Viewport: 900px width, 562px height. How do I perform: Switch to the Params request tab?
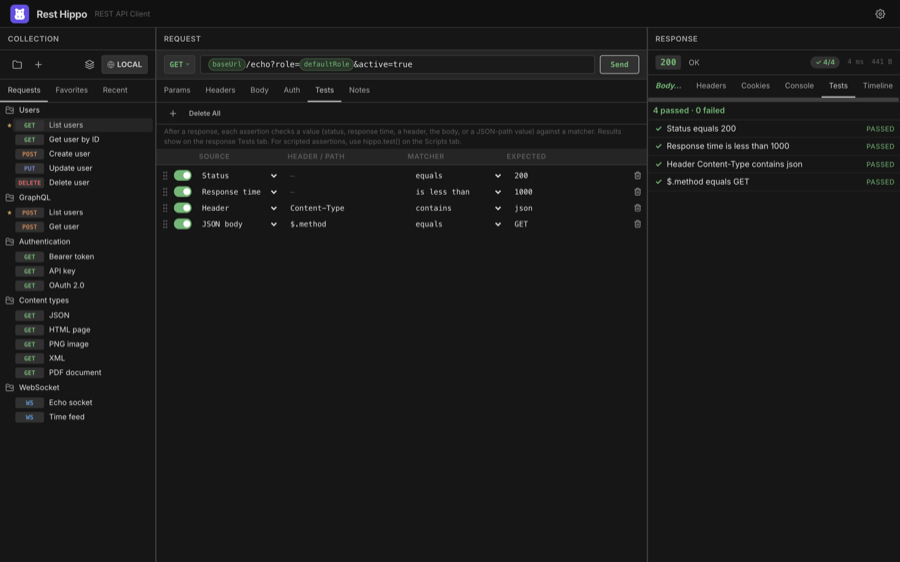pyautogui.click(x=177, y=90)
